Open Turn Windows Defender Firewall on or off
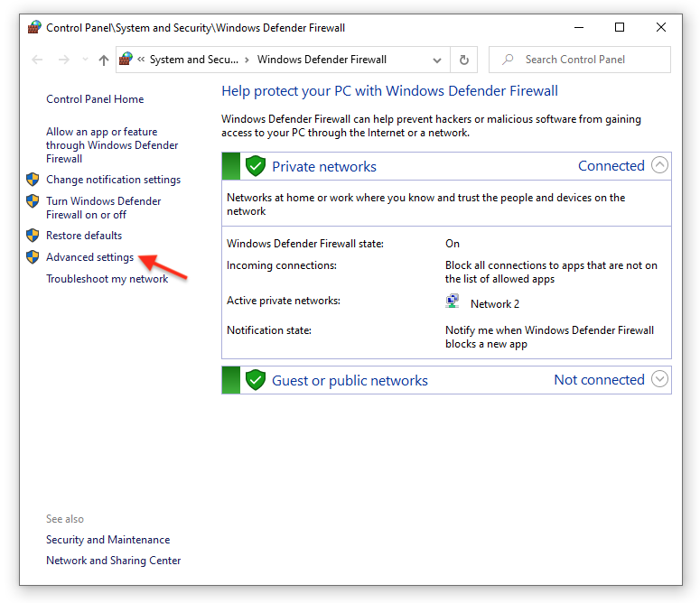Viewport: 700px width, 603px height. click(x=104, y=208)
